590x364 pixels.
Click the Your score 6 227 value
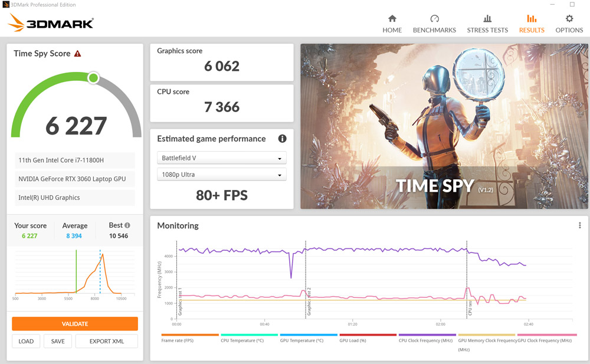click(29, 235)
